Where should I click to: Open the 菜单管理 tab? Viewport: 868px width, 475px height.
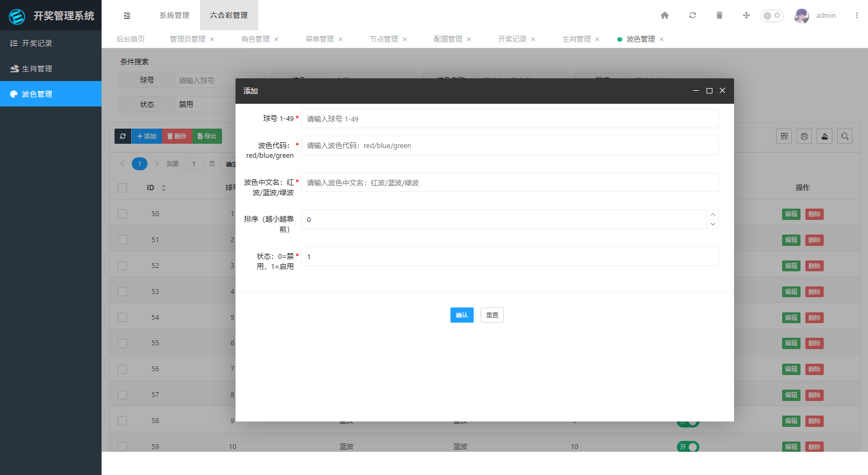pyautogui.click(x=320, y=39)
